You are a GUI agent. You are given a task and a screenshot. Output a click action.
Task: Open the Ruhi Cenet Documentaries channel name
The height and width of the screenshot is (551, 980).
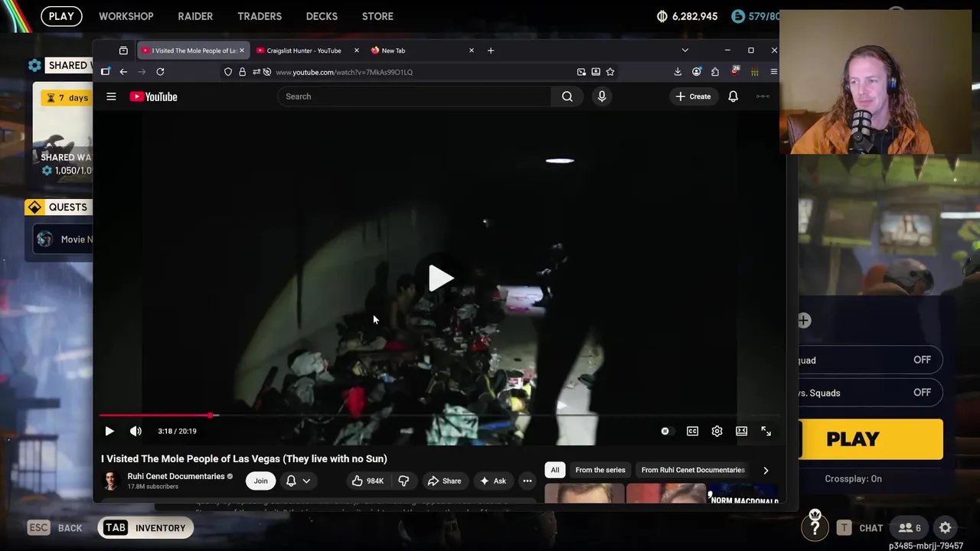coord(175,476)
